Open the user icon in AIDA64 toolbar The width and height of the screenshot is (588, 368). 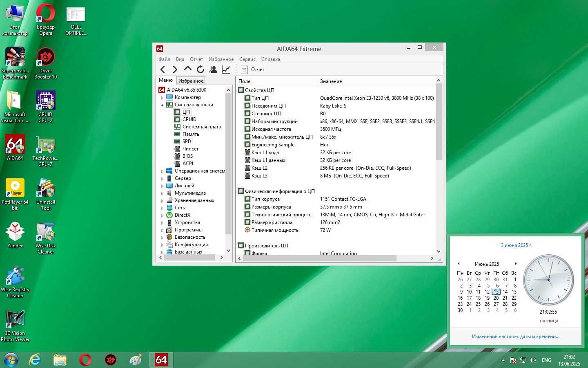pyautogui.click(x=213, y=70)
